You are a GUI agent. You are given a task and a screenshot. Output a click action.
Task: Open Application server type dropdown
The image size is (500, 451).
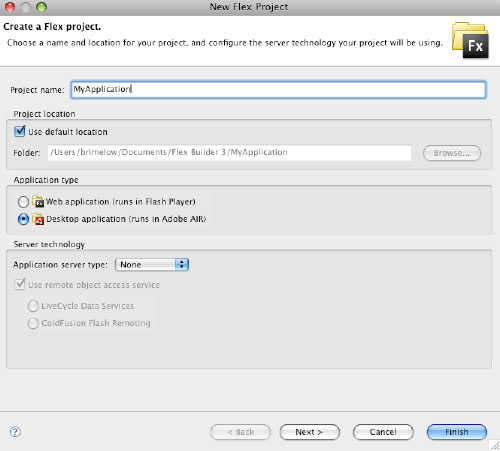pos(152,265)
